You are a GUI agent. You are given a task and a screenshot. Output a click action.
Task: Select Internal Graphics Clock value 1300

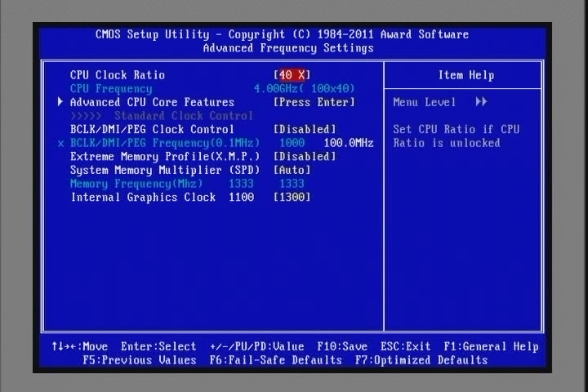(x=292, y=198)
